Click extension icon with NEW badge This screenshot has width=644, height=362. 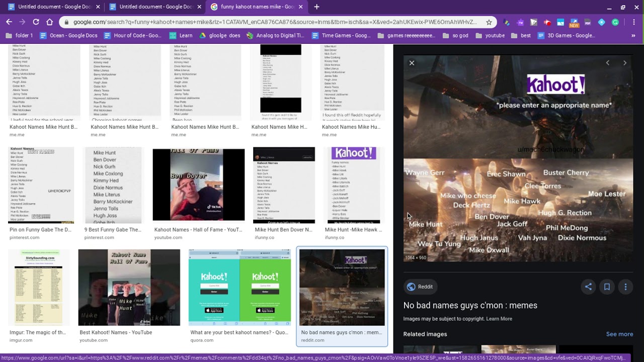click(x=574, y=23)
